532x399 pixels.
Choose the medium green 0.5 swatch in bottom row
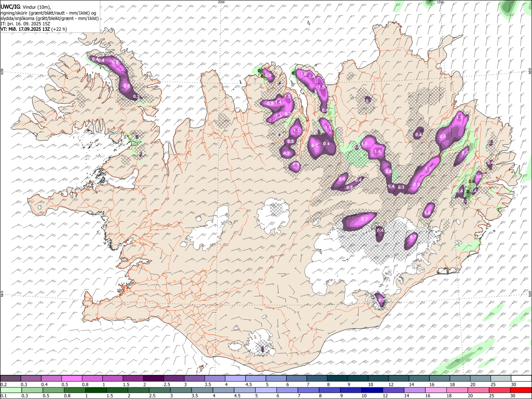click(53, 390)
